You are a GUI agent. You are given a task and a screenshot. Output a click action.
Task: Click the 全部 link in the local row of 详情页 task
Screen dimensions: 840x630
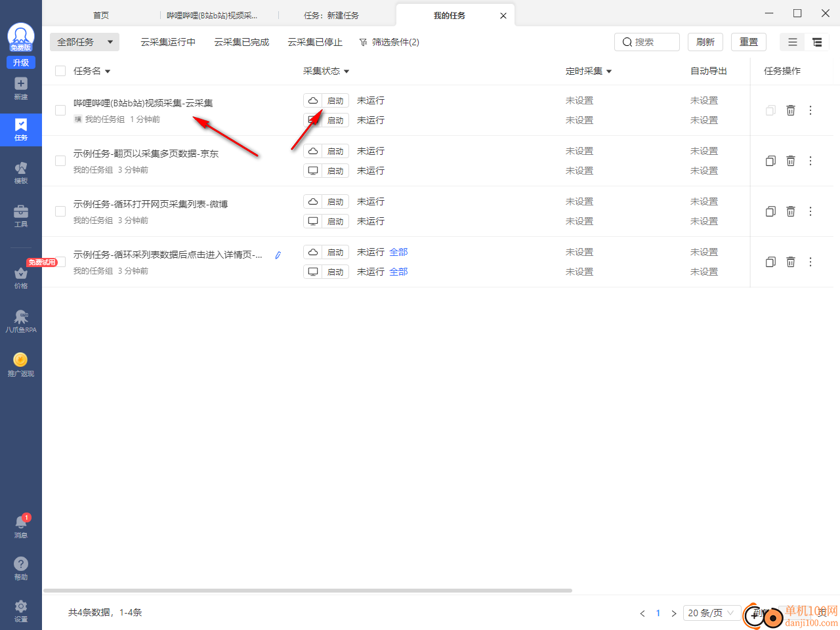pyautogui.click(x=398, y=272)
